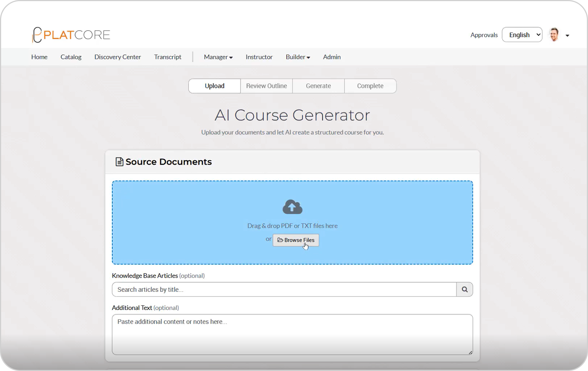
Task: Click the document icon beside Source Documents
Action: click(119, 161)
